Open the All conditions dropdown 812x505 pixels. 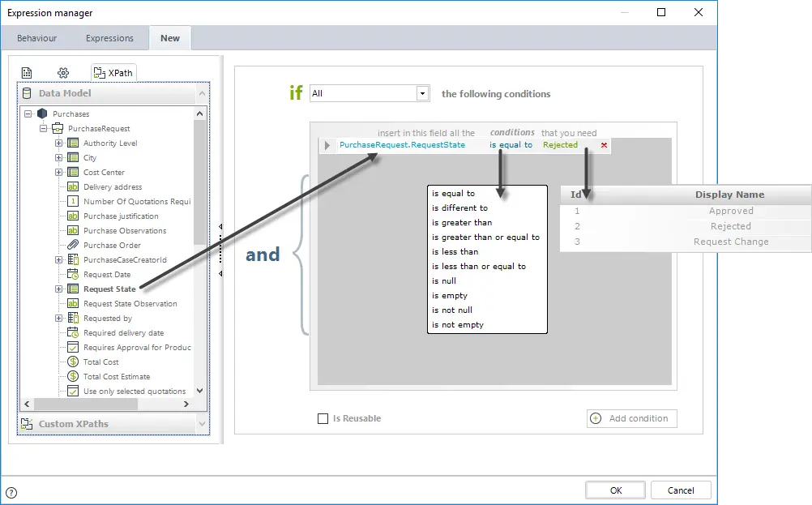(x=422, y=94)
